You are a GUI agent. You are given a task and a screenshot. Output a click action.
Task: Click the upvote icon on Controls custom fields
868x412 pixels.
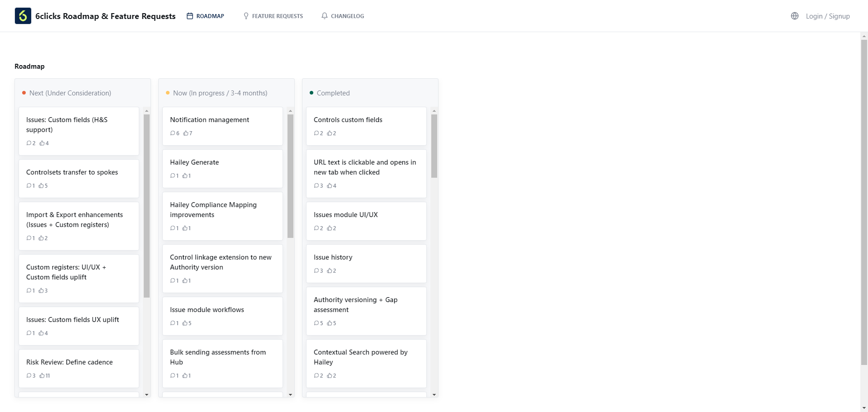click(330, 133)
